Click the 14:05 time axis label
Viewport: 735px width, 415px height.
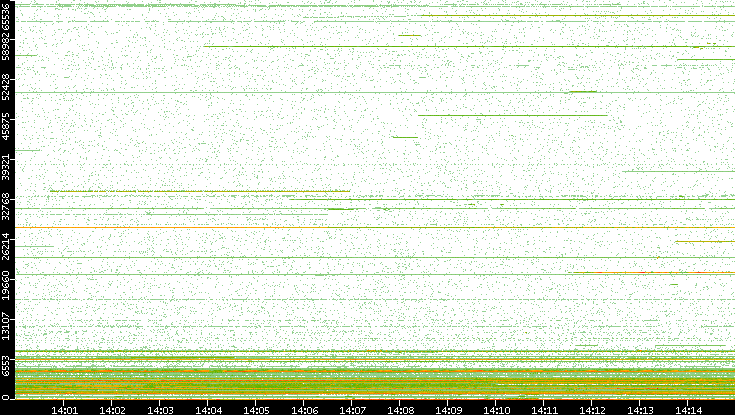click(256, 411)
